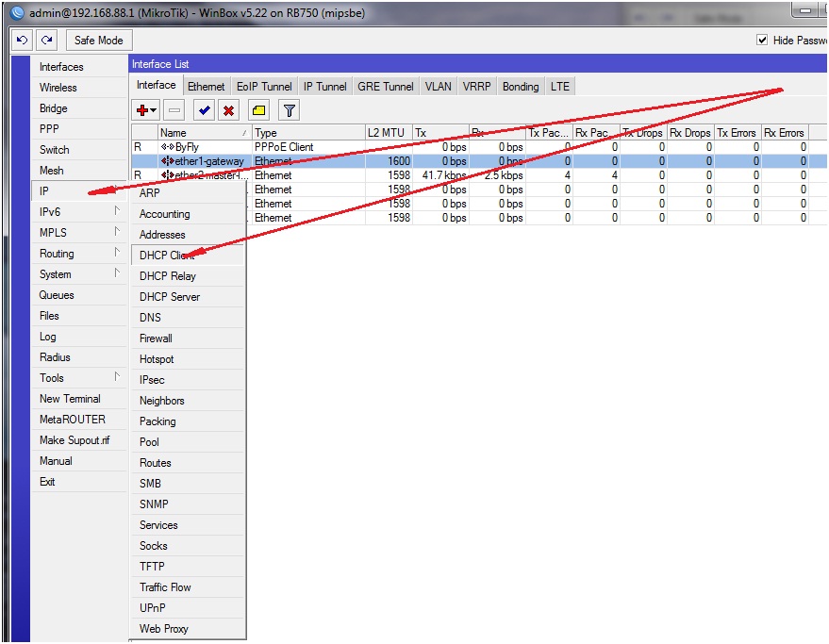The width and height of the screenshot is (829, 644).
Task: Click the 41.7 kbps Tx value
Action: point(444,175)
